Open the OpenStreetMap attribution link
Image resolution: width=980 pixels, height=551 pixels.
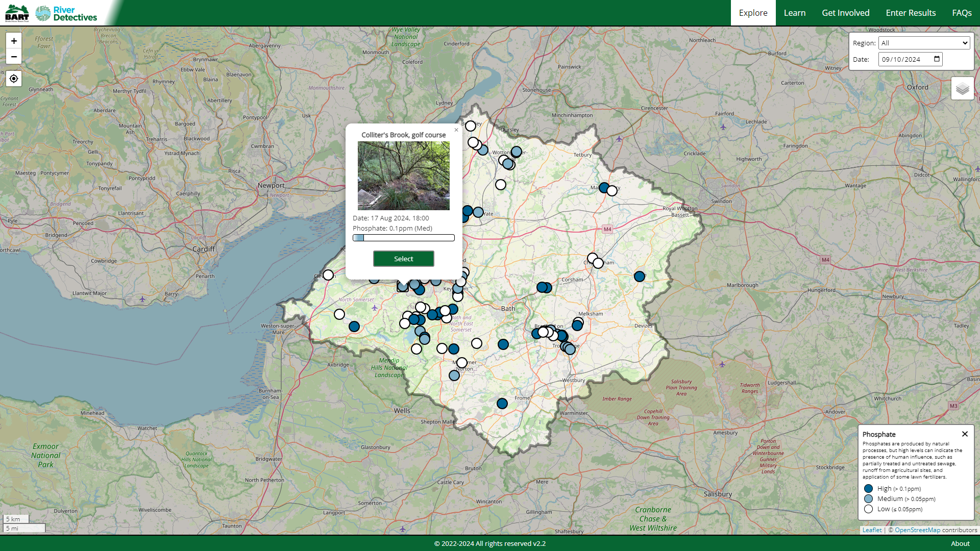point(917,530)
